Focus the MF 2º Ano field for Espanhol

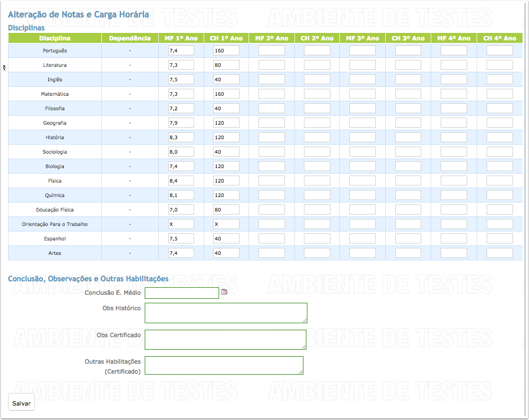[x=271, y=239]
